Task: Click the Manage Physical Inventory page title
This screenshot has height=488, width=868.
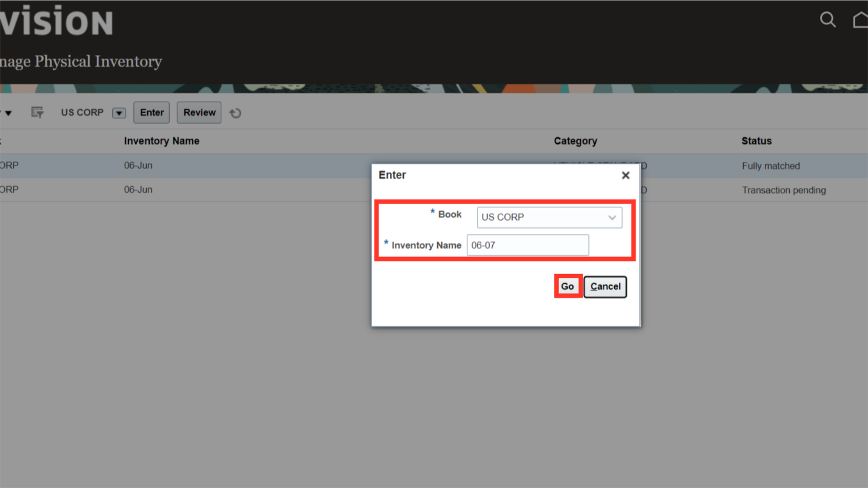Action: tap(81, 61)
